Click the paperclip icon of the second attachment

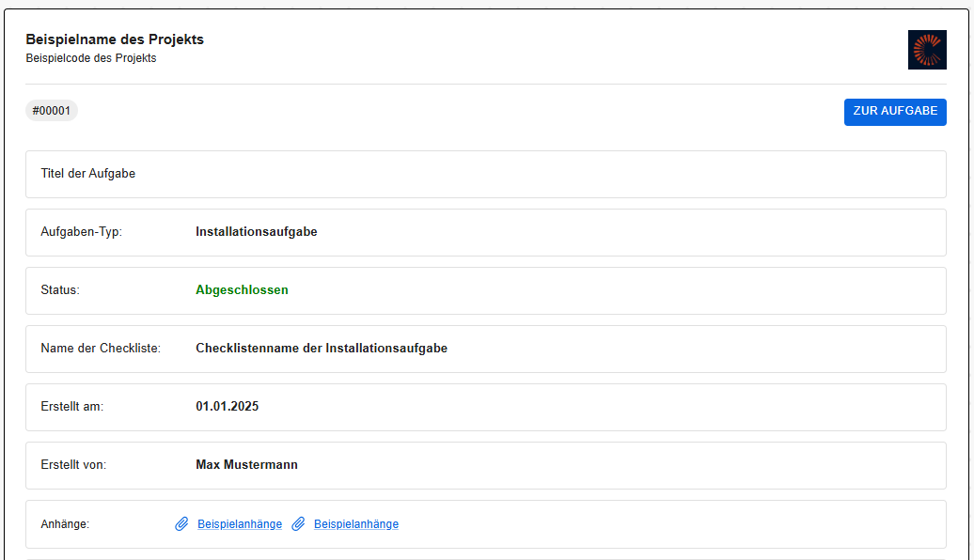(x=298, y=524)
